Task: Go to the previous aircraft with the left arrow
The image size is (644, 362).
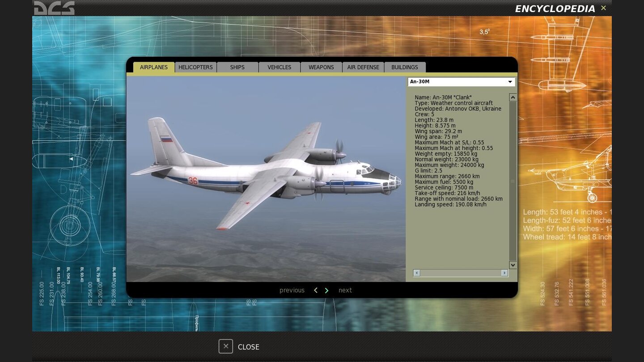Action: point(316,290)
